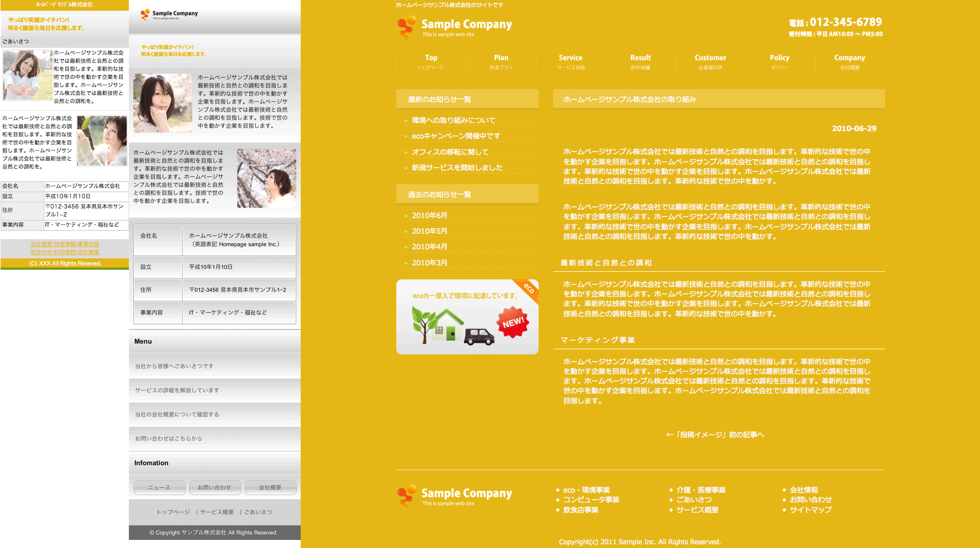Open the 環境への取り組みについて news link
Screen dimensions: 980x548
pyautogui.click(x=453, y=120)
